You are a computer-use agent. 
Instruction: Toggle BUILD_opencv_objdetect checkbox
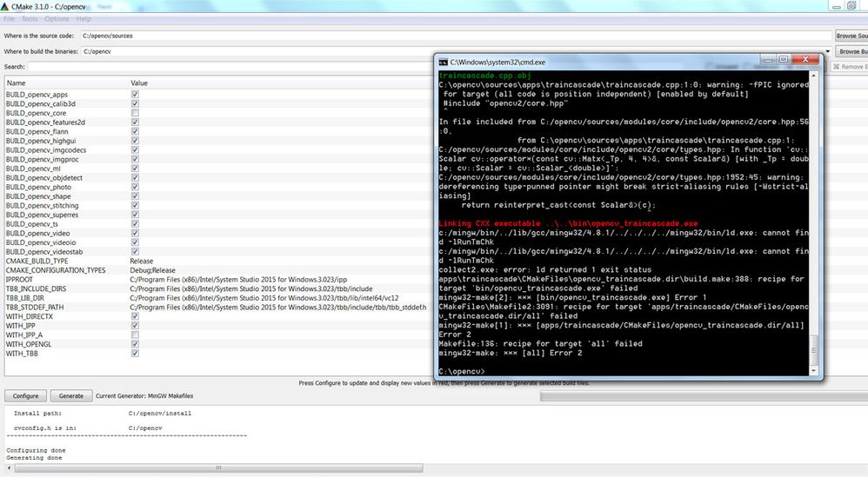pos(135,178)
